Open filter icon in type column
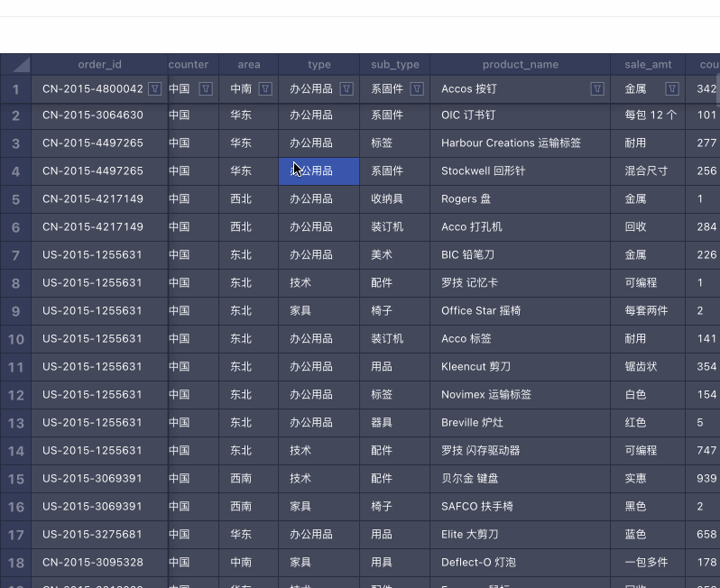This screenshot has width=720, height=588. tap(346, 89)
